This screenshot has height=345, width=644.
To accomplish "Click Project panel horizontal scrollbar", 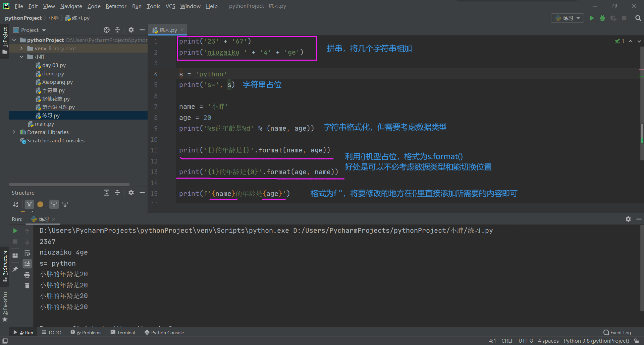I will 69,184.
